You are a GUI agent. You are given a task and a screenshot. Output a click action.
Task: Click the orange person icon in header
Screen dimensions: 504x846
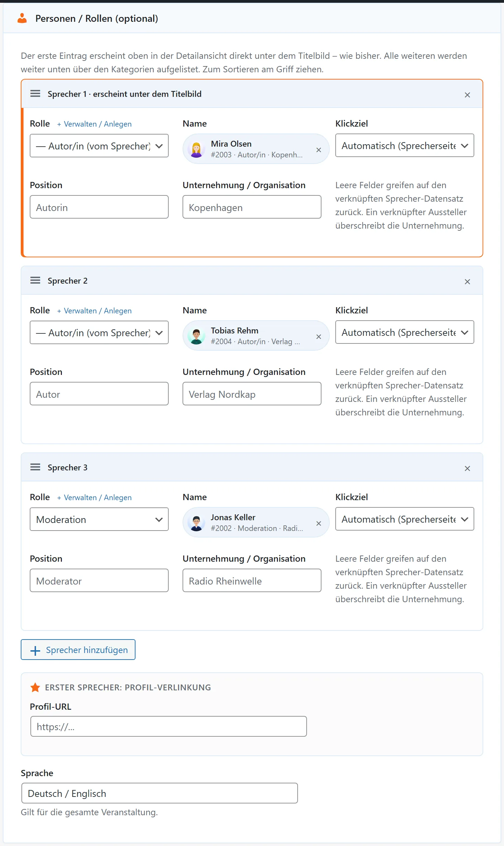click(x=22, y=18)
